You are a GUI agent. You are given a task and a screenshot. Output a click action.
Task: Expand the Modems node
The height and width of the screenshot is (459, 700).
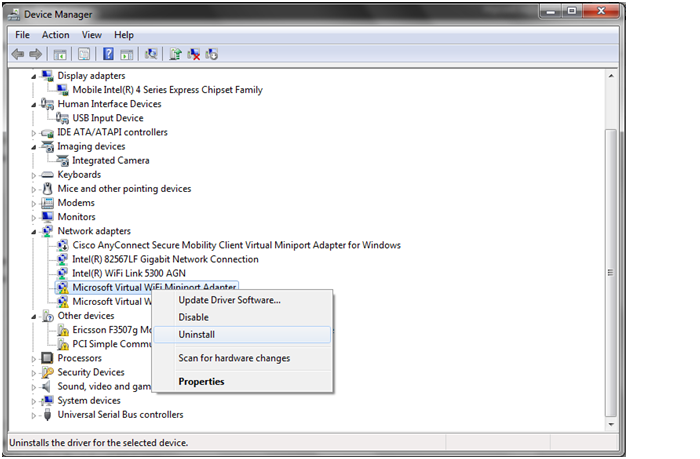[x=33, y=204]
